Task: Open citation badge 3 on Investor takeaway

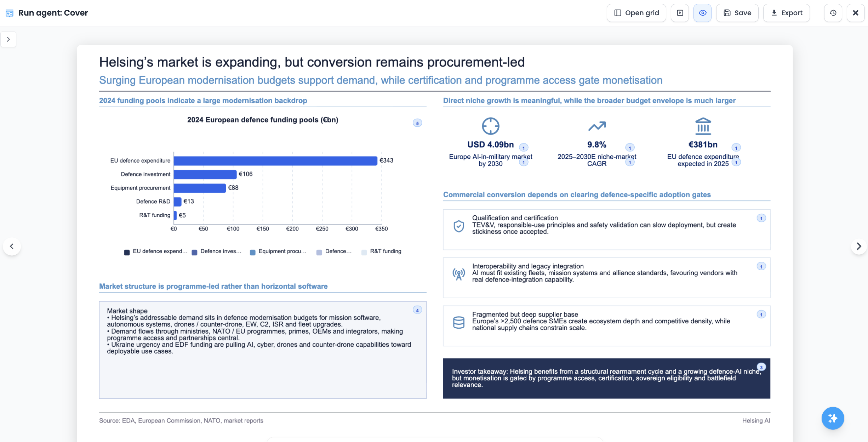Action: 761,367
